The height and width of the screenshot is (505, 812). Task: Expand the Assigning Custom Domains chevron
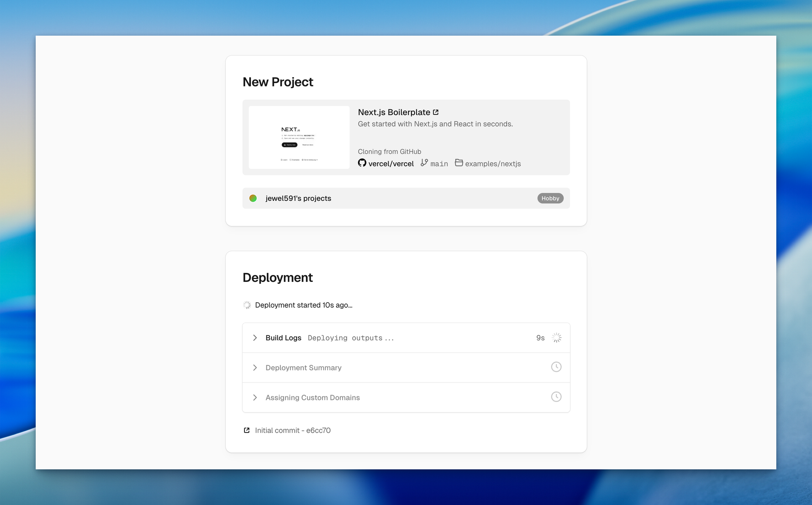click(255, 398)
